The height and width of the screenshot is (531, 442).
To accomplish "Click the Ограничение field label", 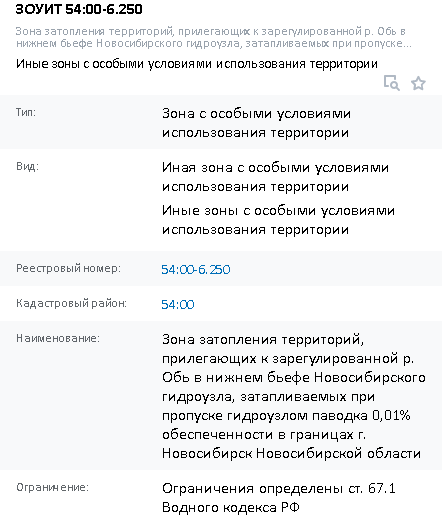I will pyautogui.click(x=52, y=487).
